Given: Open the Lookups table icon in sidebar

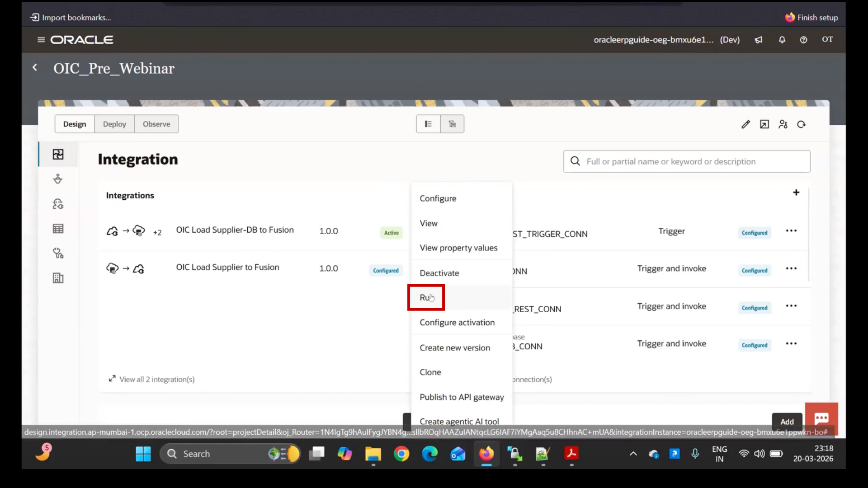Looking at the screenshot, I should (58, 228).
